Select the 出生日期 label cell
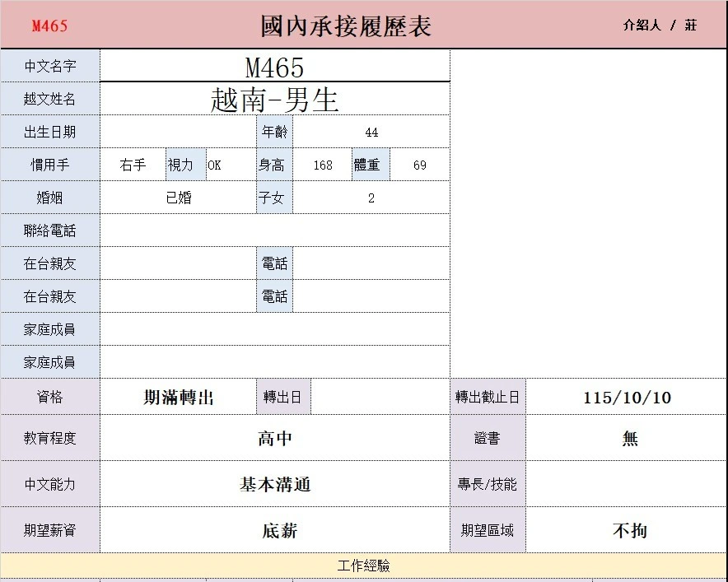 click(50, 132)
